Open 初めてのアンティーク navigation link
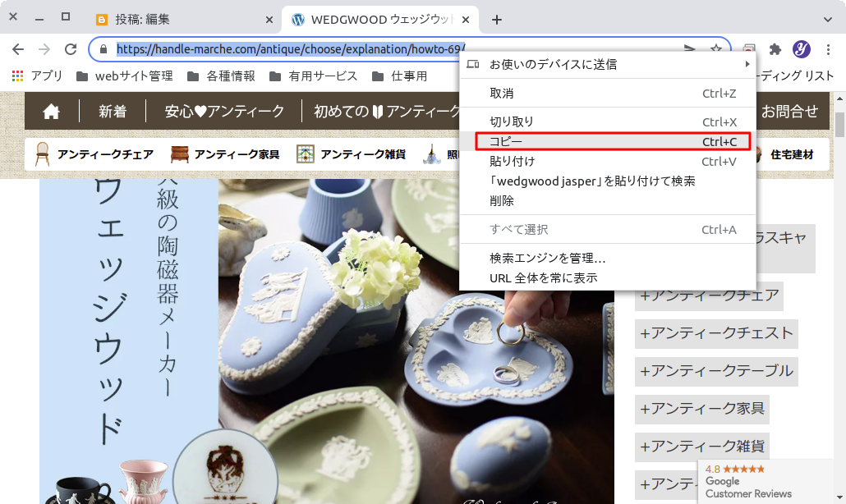846x504 pixels. pos(386,112)
